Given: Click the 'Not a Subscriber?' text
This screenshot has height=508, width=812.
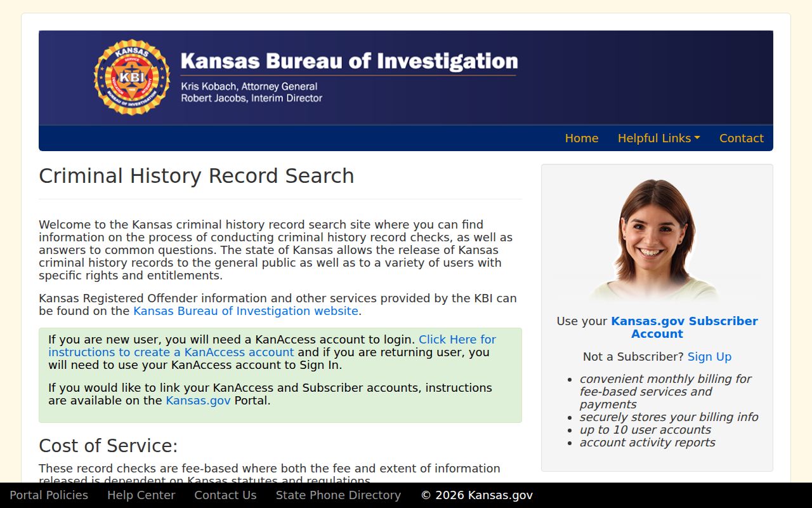Looking at the screenshot, I should [x=633, y=357].
